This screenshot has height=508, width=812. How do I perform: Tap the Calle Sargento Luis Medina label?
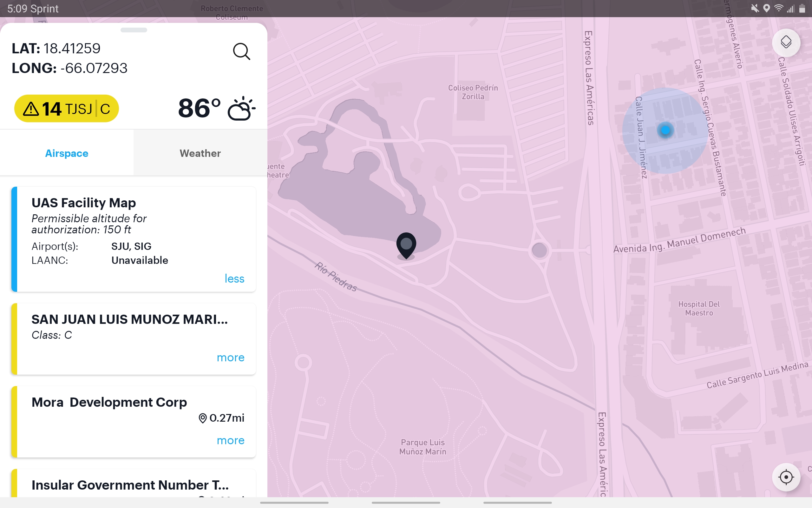(x=757, y=375)
